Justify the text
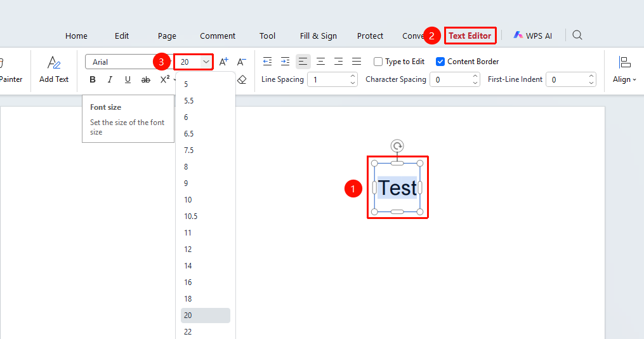Image resolution: width=644 pixels, height=339 pixels. [357, 62]
